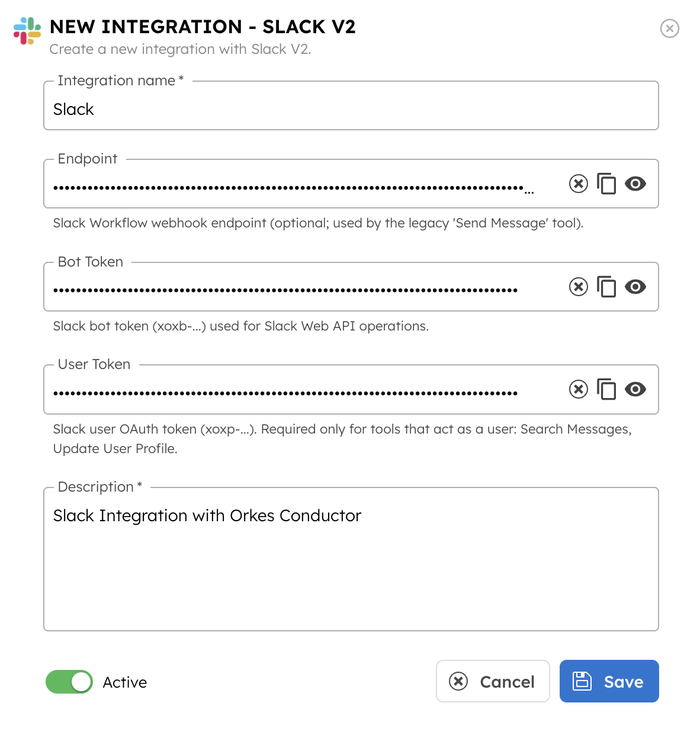
Task: Cancel the new integration dialog
Action: click(x=493, y=681)
